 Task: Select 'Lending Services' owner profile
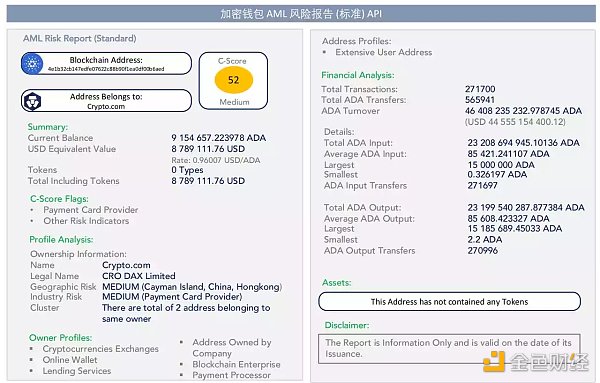tap(77, 371)
